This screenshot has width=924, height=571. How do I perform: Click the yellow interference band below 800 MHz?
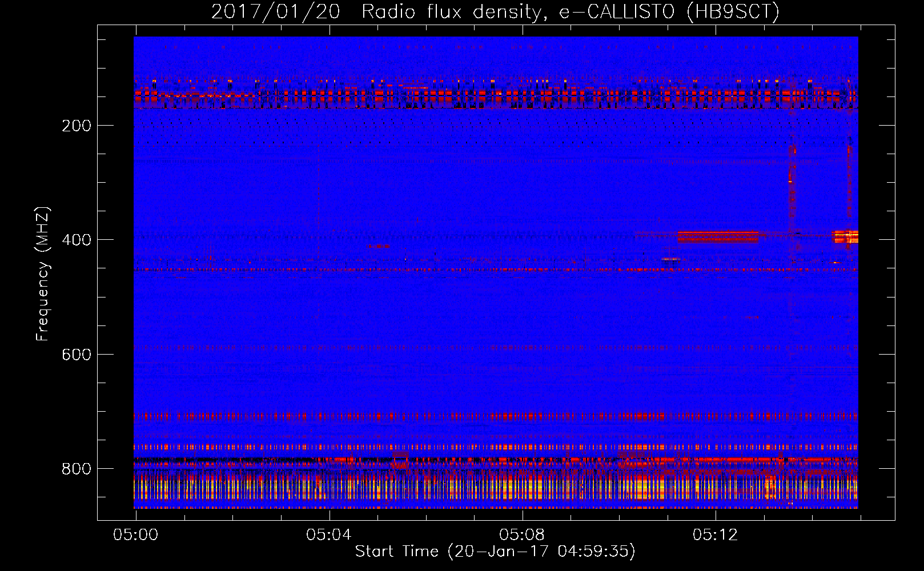496,489
